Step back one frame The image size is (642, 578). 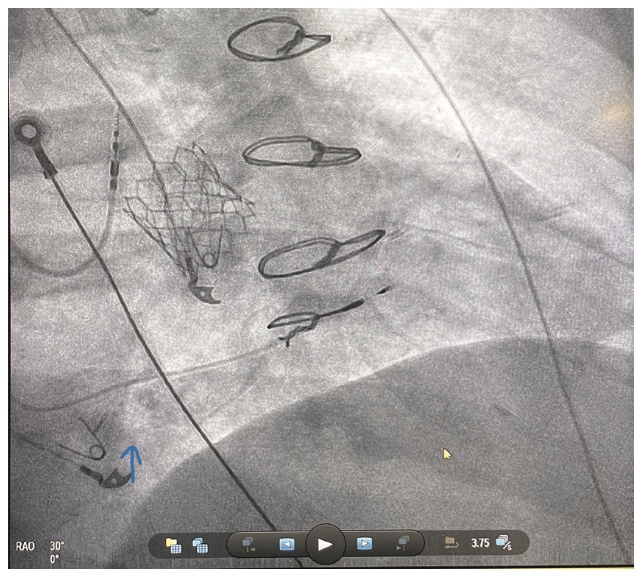pyautogui.click(x=286, y=545)
